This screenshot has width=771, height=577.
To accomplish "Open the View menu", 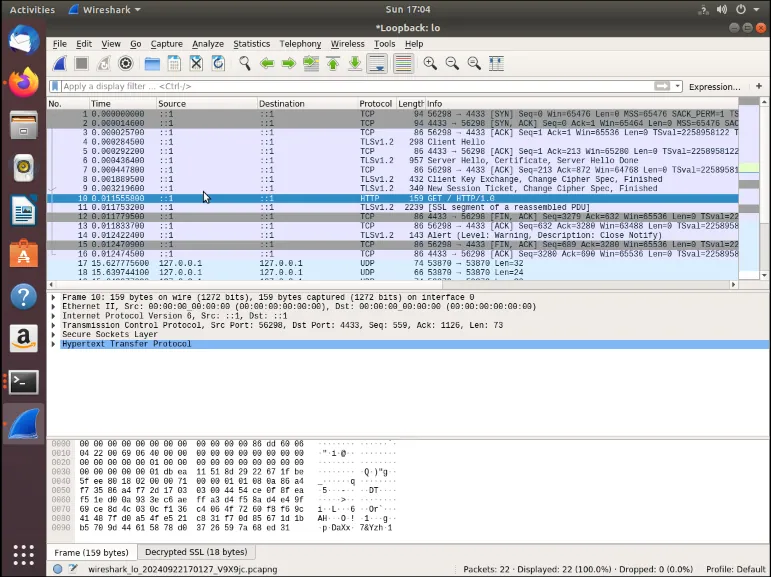I will pyautogui.click(x=111, y=44).
